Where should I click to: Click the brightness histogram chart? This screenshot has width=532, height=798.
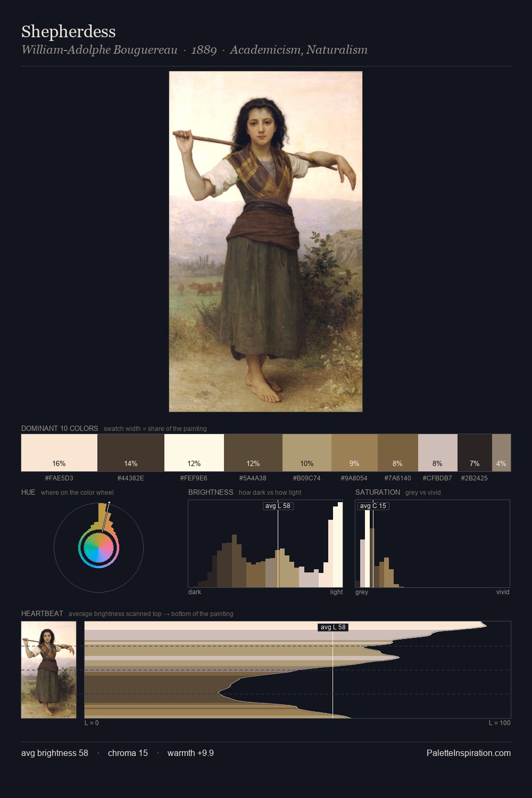[x=265, y=544]
